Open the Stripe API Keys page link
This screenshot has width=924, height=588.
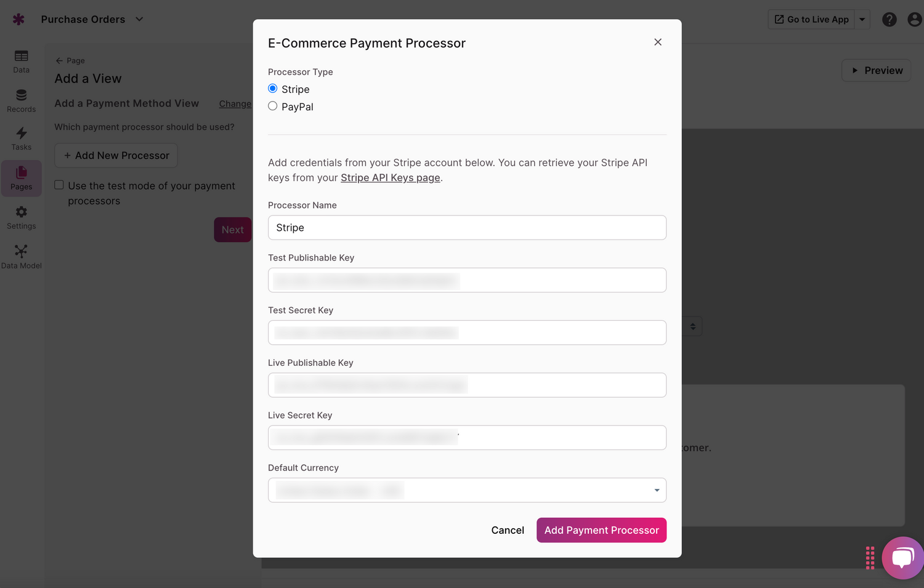(390, 177)
